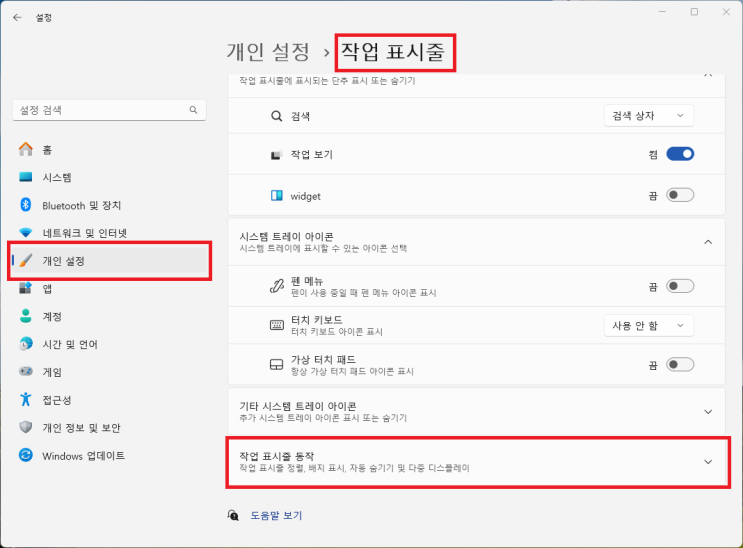The height and width of the screenshot is (548, 743).
Task: Click the Windows 업데이트 refresh icon
Action: [x=26, y=455]
